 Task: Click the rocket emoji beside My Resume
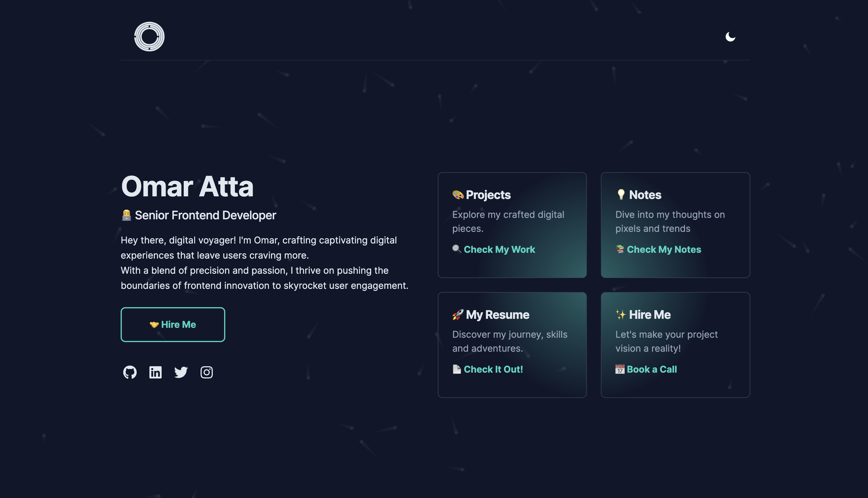[x=458, y=314]
